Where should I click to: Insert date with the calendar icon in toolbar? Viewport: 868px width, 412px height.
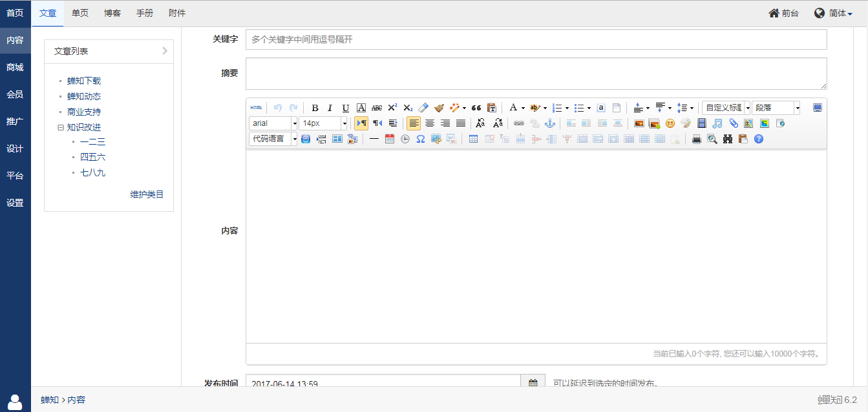[390, 139]
